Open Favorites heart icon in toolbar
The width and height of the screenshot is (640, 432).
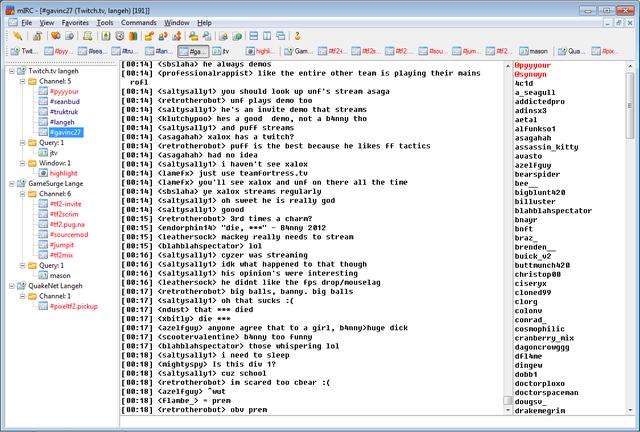(x=56, y=35)
